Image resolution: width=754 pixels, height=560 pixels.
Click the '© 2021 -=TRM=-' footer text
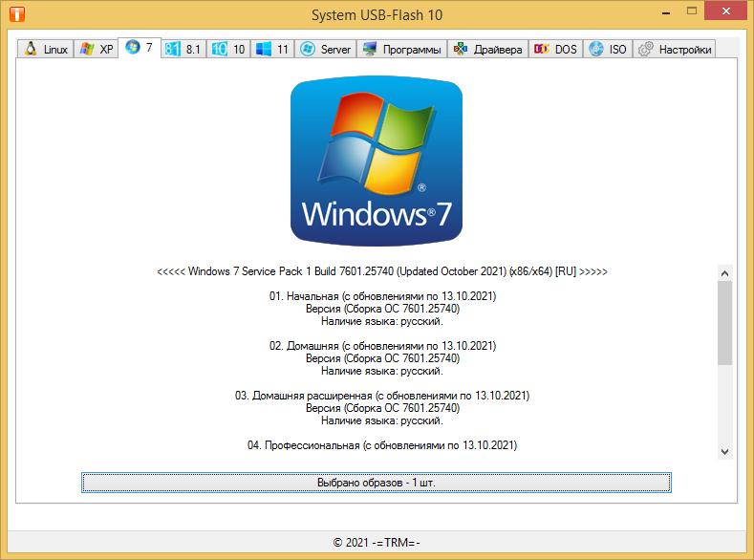(377, 543)
